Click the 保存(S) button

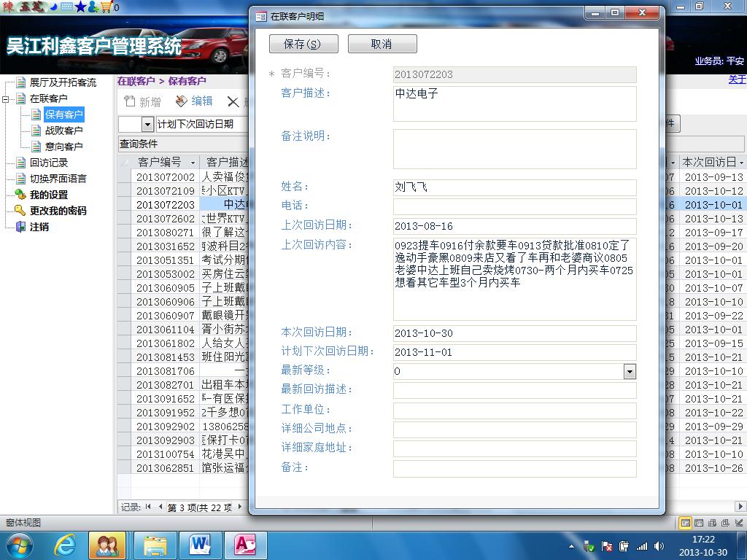(303, 44)
